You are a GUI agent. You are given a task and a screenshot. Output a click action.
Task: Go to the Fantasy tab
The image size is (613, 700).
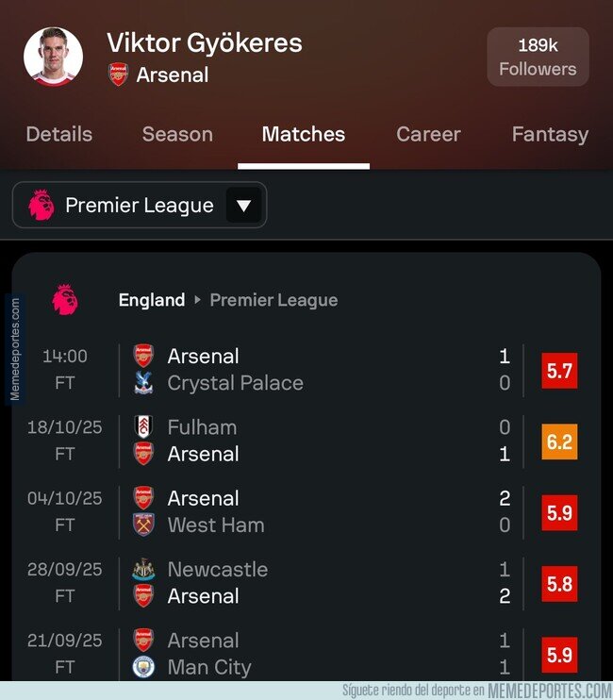550,134
